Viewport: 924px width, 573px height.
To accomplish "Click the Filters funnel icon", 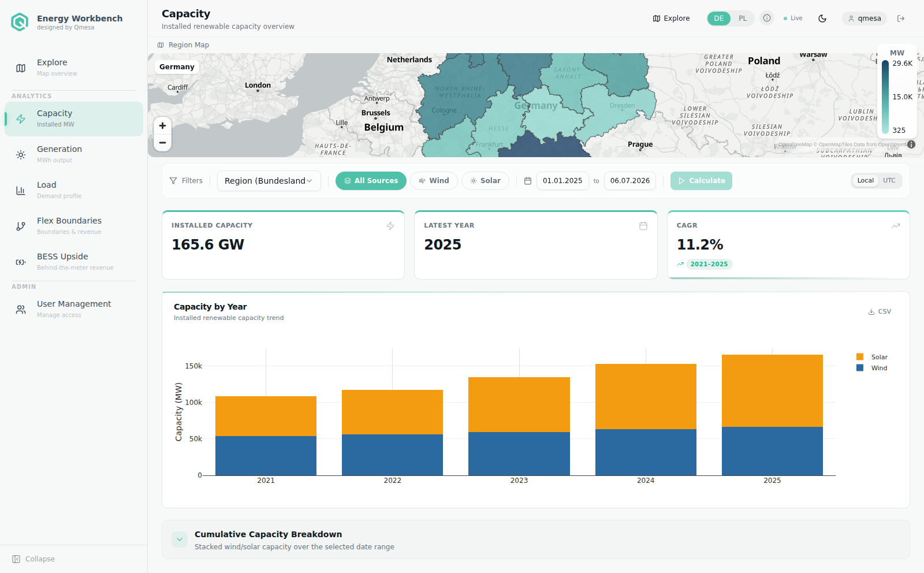I will tap(173, 181).
